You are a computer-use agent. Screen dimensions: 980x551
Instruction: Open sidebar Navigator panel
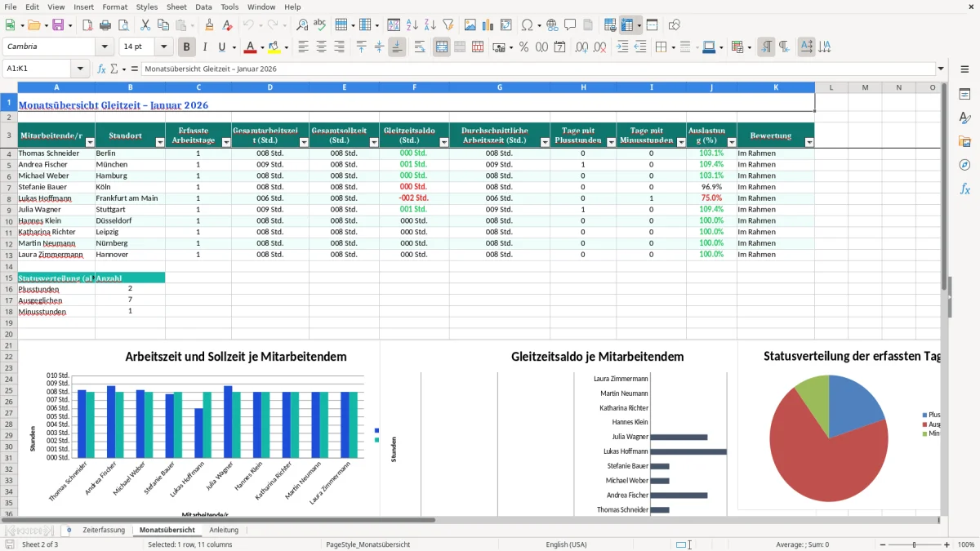click(x=964, y=165)
